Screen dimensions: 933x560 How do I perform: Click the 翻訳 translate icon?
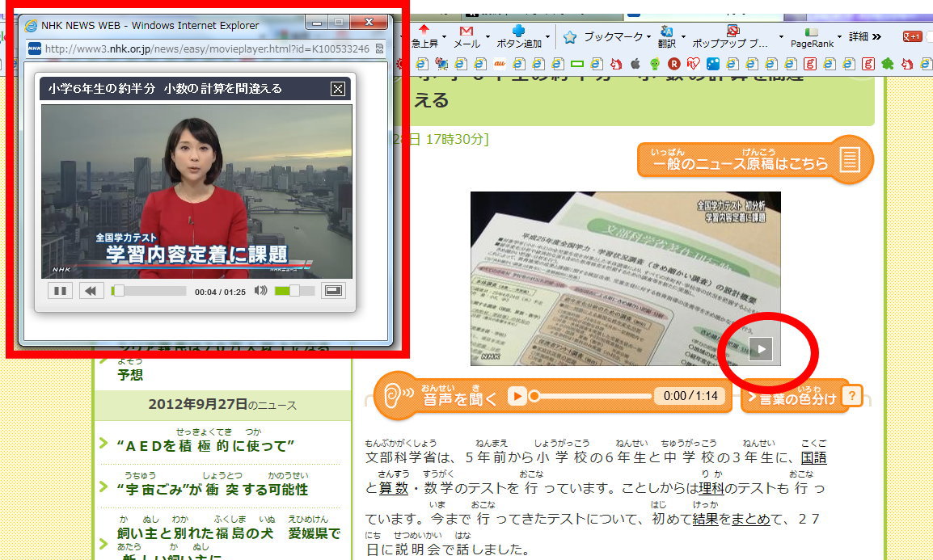pyautogui.click(x=666, y=32)
